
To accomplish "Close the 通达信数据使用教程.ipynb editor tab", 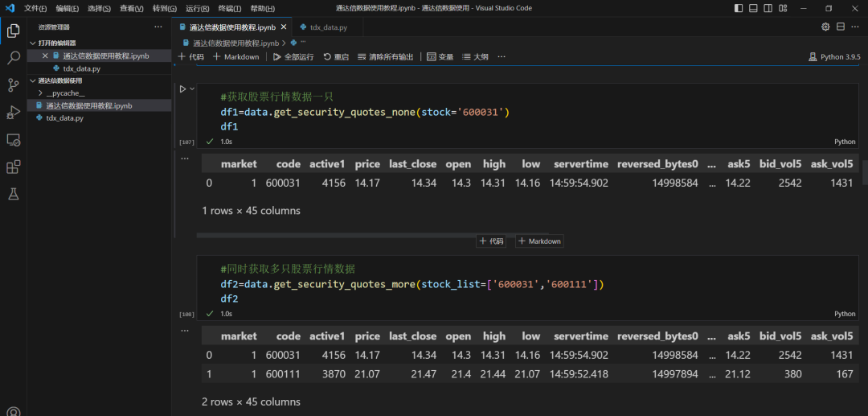I will pyautogui.click(x=283, y=27).
